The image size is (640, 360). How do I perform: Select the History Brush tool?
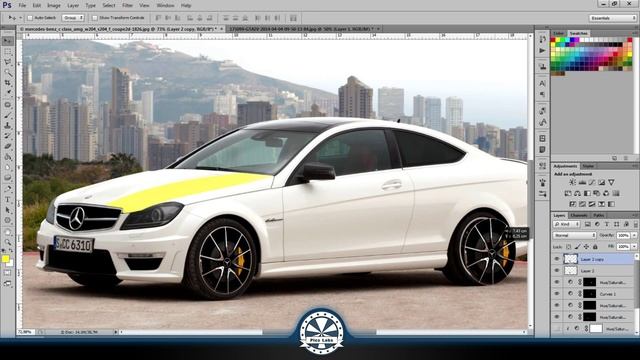pyautogui.click(x=8, y=136)
